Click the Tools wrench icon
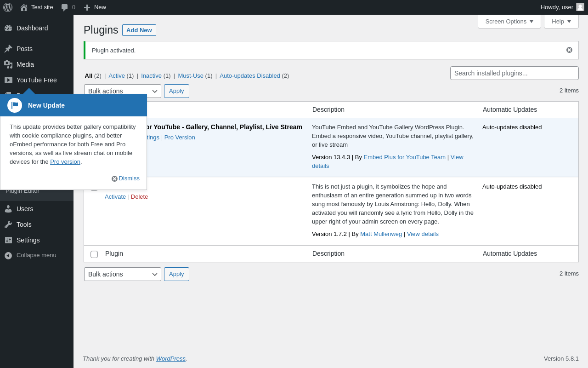The image size is (588, 368). click(8, 224)
